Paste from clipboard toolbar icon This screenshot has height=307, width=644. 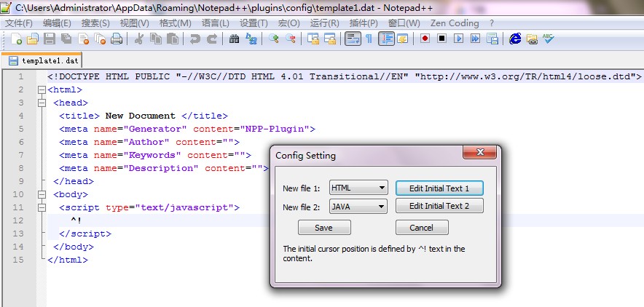point(173,39)
